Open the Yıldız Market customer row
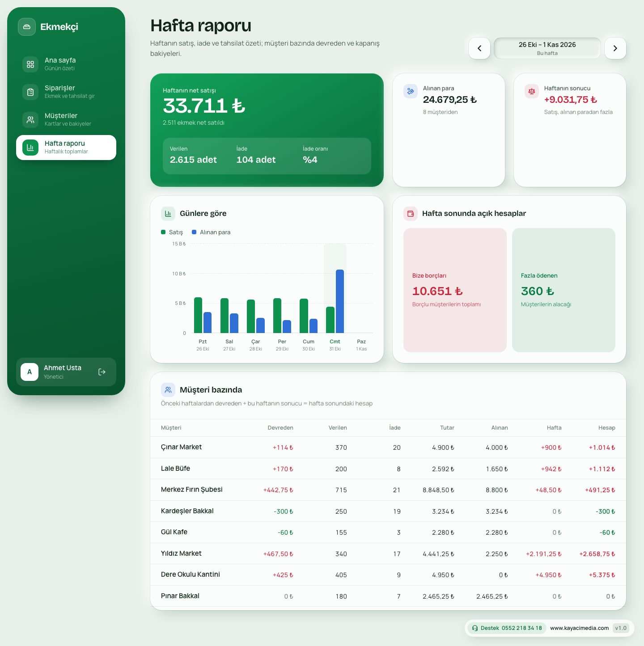This screenshot has width=644, height=646. click(x=388, y=553)
